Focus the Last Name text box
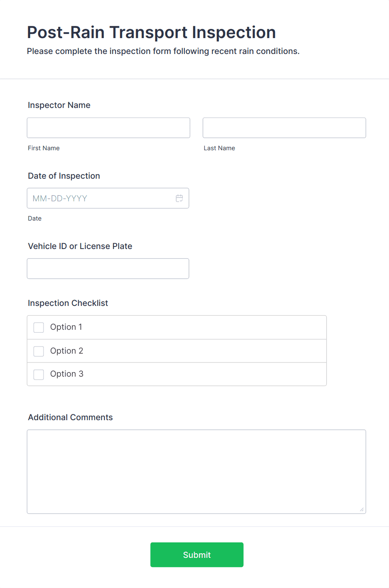Viewport: 389px width, 588px height. pos(284,128)
